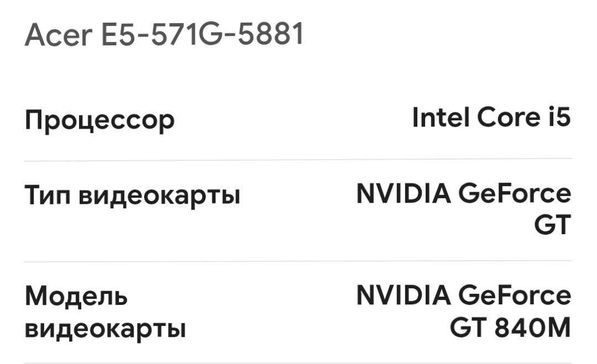
Task: Click the Acer E5-571G-5881 title
Action: click(x=164, y=35)
